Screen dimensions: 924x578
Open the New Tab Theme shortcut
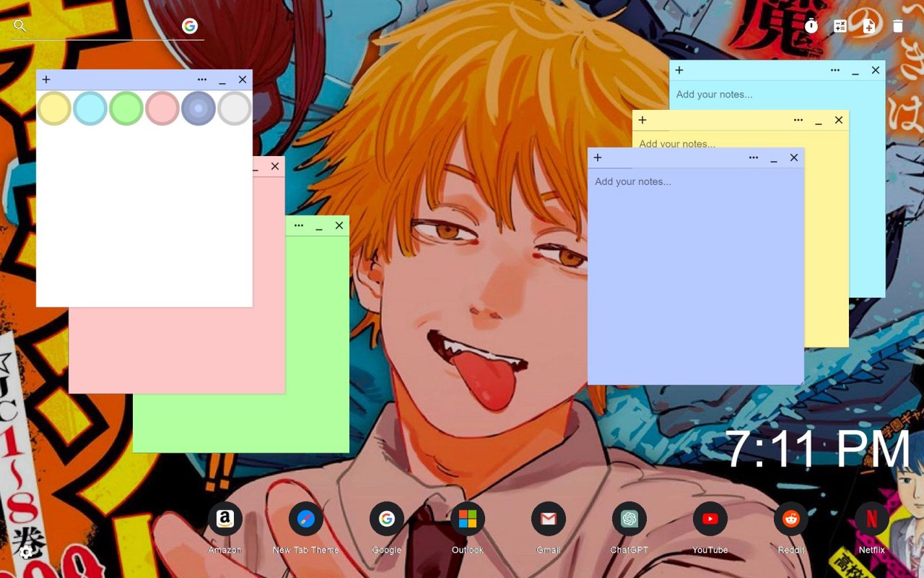click(306, 519)
